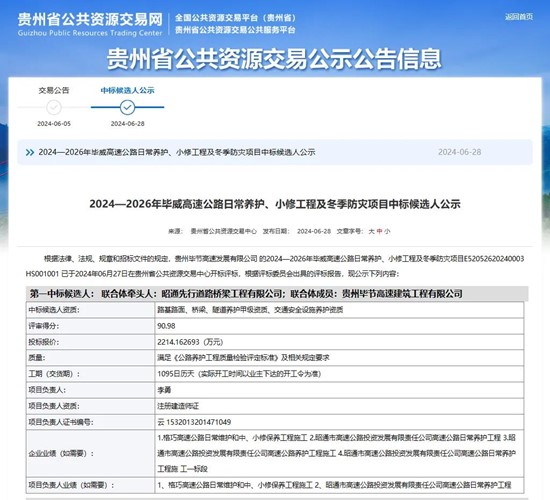Switch to the 交易公告 step tab
The image size is (550, 500).
point(54,91)
